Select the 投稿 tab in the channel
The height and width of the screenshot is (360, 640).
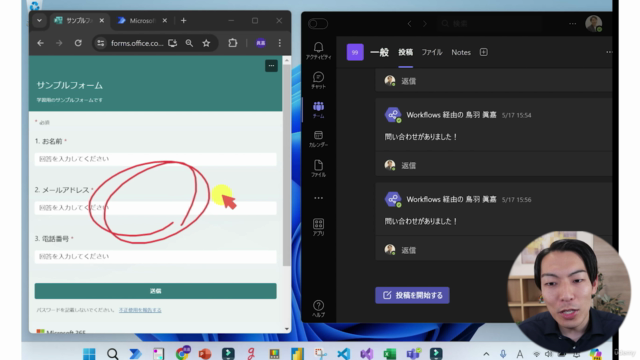pyautogui.click(x=406, y=52)
